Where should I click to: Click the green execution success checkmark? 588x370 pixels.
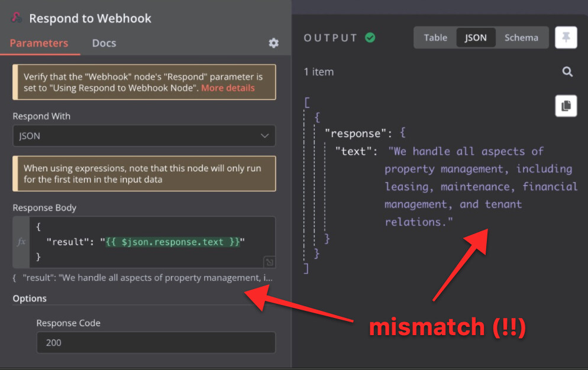click(371, 37)
